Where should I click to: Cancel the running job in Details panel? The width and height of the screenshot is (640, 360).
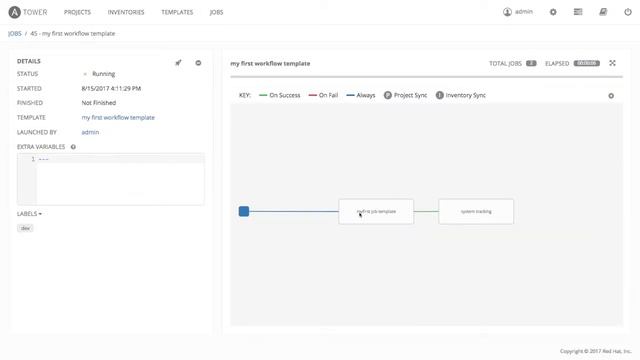pyautogui.click(x=198, y=63)
